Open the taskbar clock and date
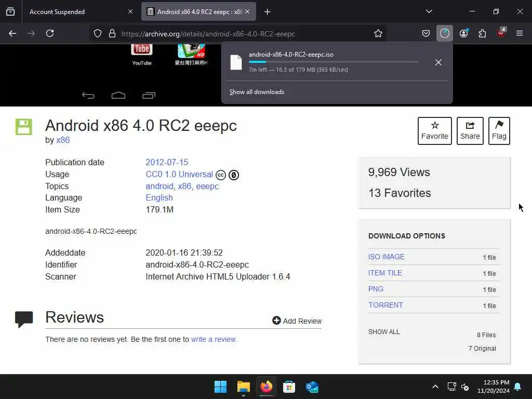The height and width of the screenshot is (399, 532). point(494,387)
